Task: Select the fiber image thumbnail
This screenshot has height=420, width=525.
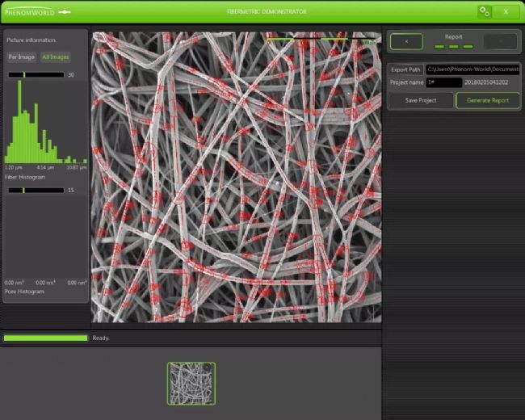Action: [x=191, y=383]
